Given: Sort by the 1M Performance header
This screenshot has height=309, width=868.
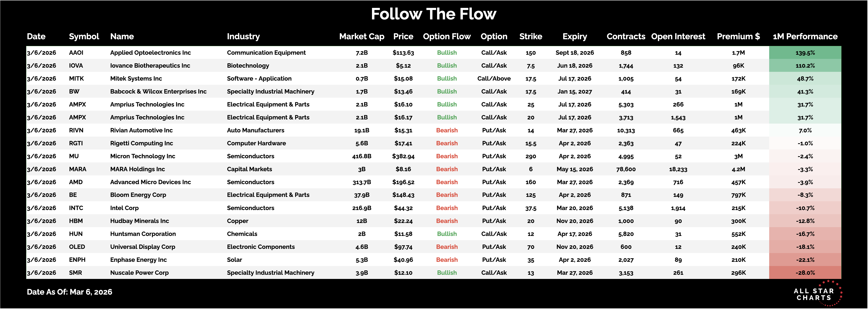Looking at the screenshot, I should 805,36.
